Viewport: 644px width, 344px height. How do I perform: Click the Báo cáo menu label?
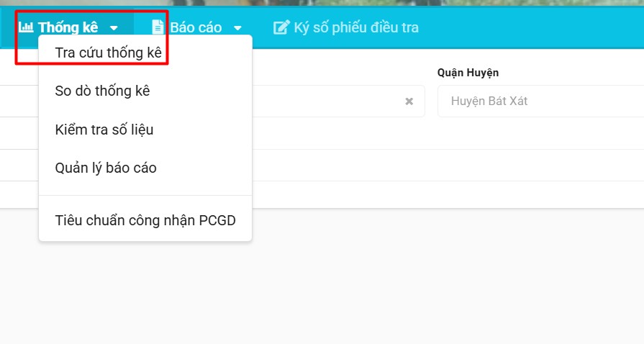tap(196, 28)
